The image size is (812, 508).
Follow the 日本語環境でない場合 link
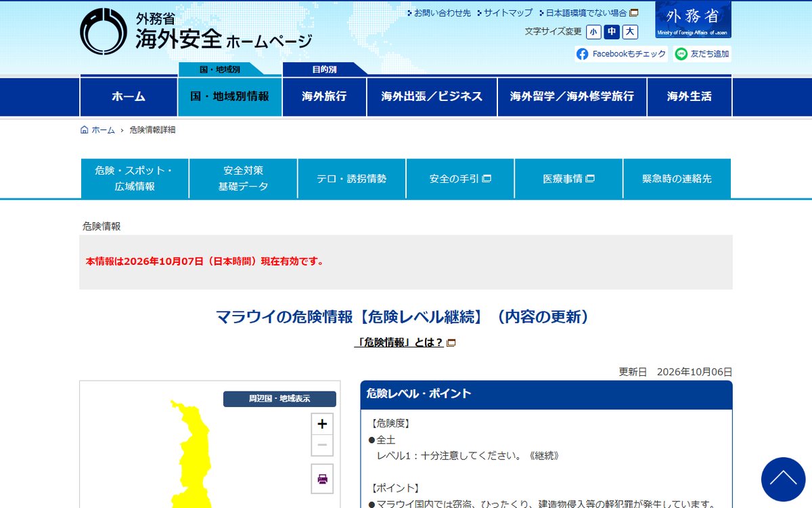point(586,13)
